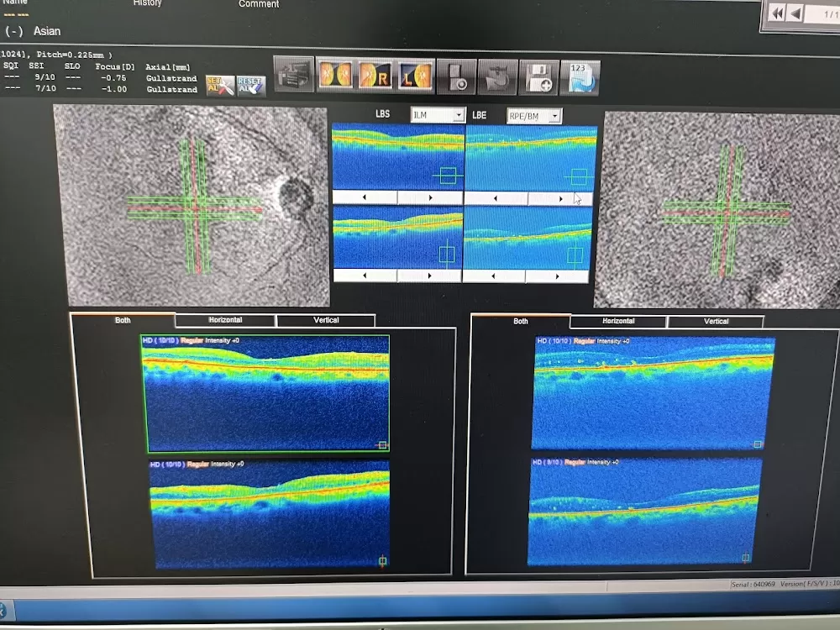This screenshot has height=630, width=840.
Task: Click the Comment column header
Action: click(259, 4)
